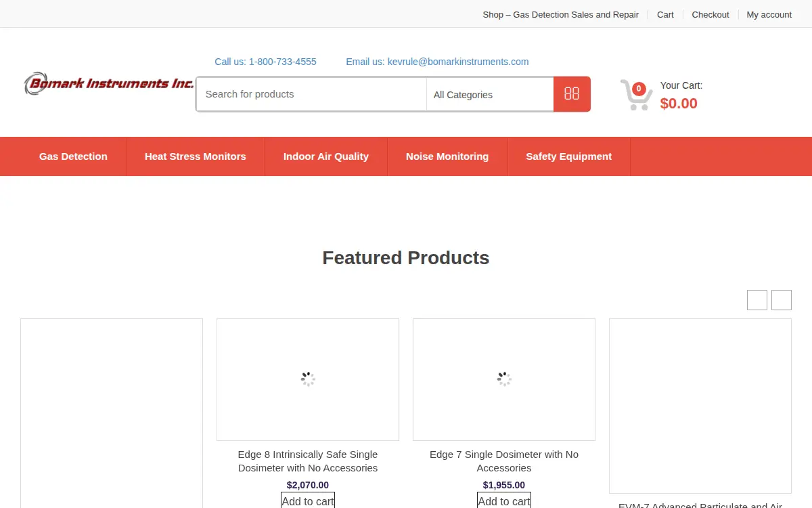Open the Edge 8 Intrinsically Safe Dosimeter title
This screenshot has height=508, width=812.
[308, 461]
